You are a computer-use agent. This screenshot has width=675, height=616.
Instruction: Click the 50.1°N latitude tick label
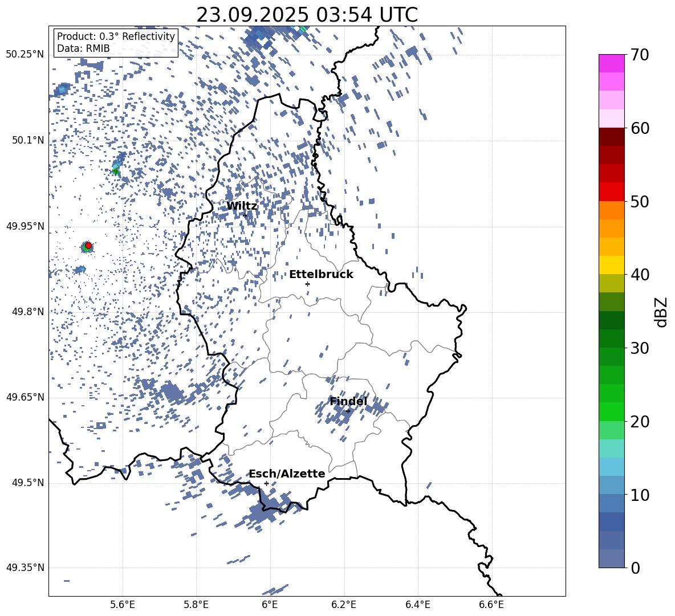click(x=28, y=141)
